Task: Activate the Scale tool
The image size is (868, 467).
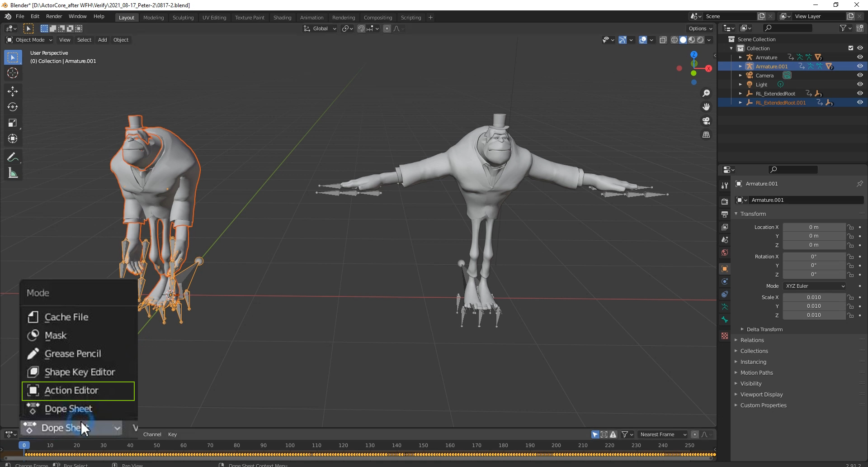Action: coord(13,123)
